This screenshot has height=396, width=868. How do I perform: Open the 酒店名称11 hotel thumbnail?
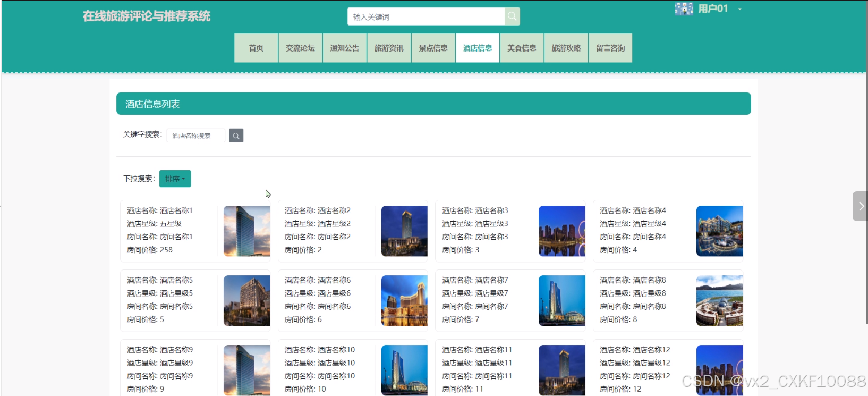(562, 370)
